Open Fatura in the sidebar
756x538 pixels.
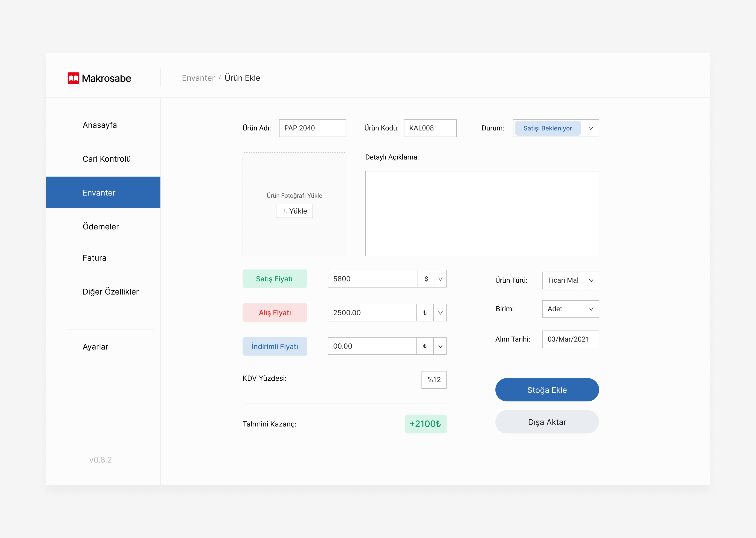tap(94, 258)
